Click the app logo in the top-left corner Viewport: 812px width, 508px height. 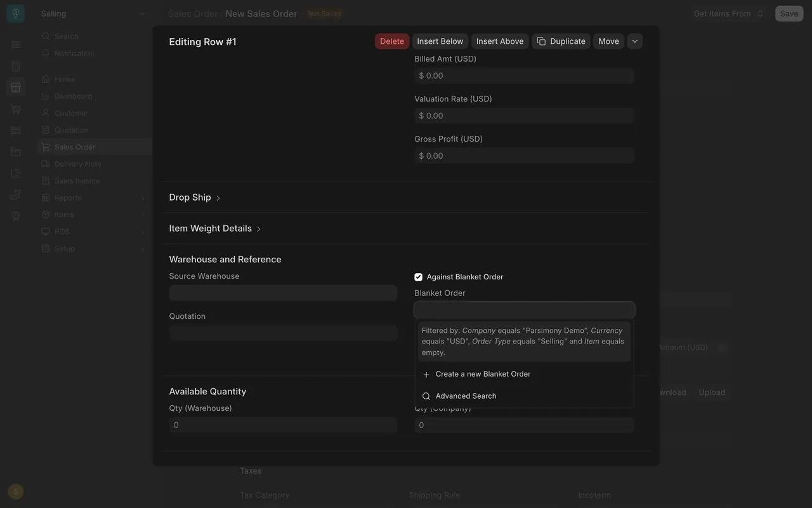[16, 13]
